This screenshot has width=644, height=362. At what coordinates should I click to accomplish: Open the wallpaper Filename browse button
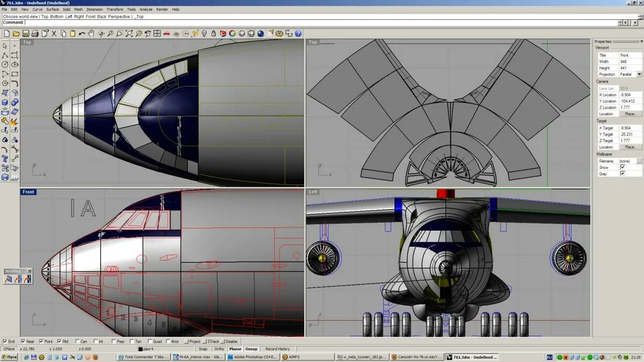pos(639,161)
